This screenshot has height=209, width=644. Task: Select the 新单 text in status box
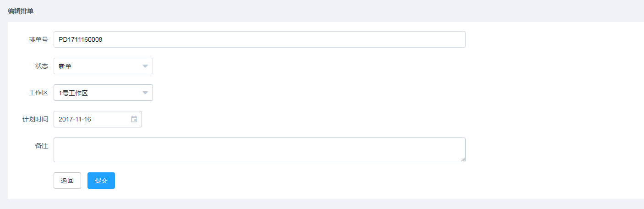pyautogui.click(x=65, y=66)
